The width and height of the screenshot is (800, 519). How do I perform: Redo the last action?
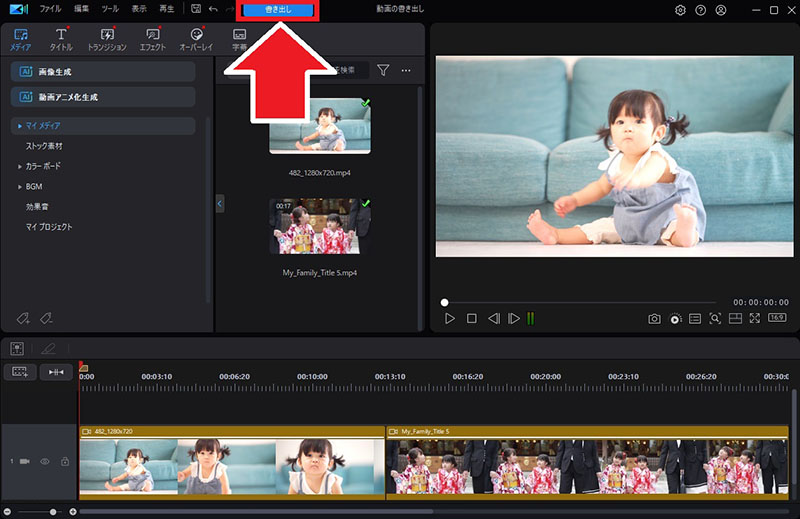[x=230, y=9]
